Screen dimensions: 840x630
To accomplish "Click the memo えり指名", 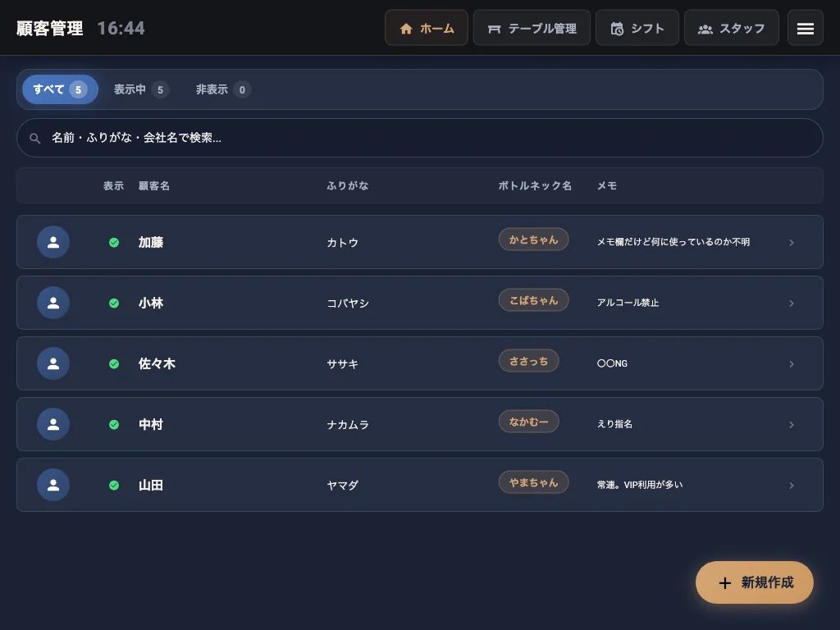I will 614,424.
